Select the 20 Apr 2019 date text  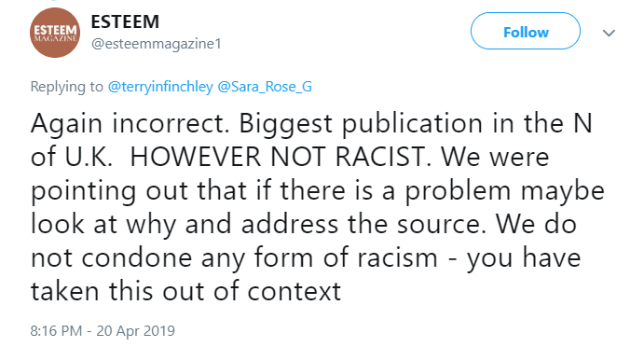pyautogui.click(x=135, y=330)
